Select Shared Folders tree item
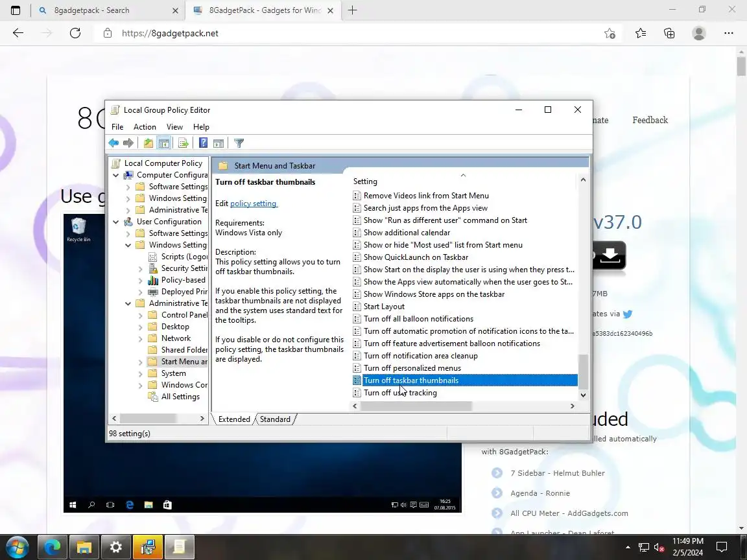 coord(184,350)
